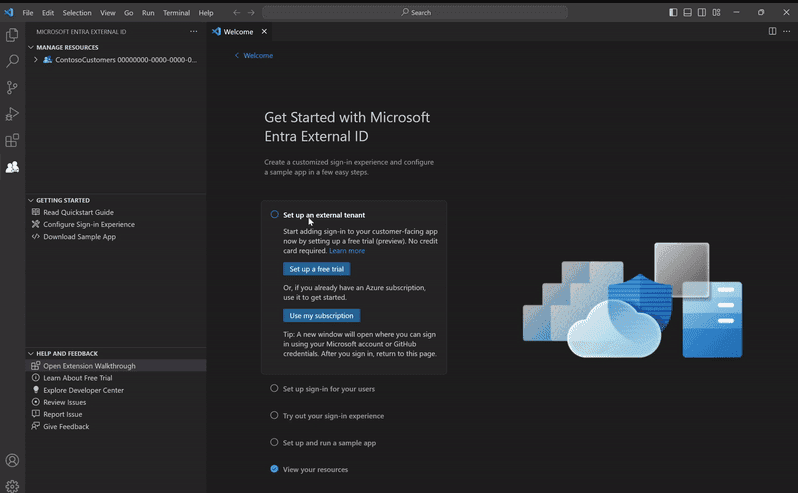
Task: Open the Selection menu
Action: [x=77, y=13]
